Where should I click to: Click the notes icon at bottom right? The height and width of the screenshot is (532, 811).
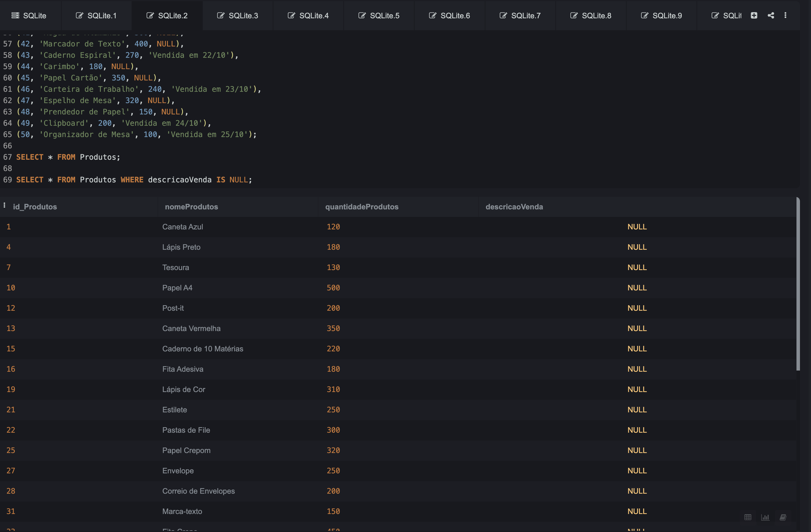(783, 517)
